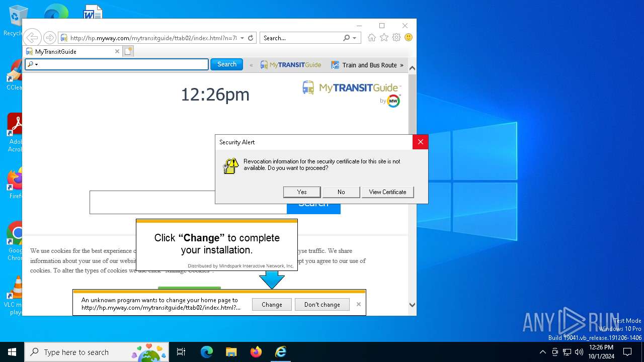Viewport: 644px width, 362px height.
Task: Click the page scrollbar down arrow
Action: coord(412,305)
